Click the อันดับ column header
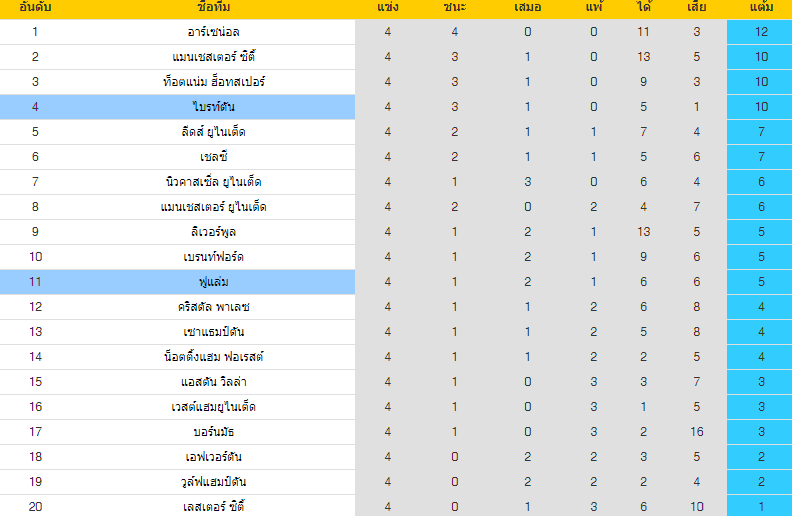792x516 pixels. click(x=35, y=7)
